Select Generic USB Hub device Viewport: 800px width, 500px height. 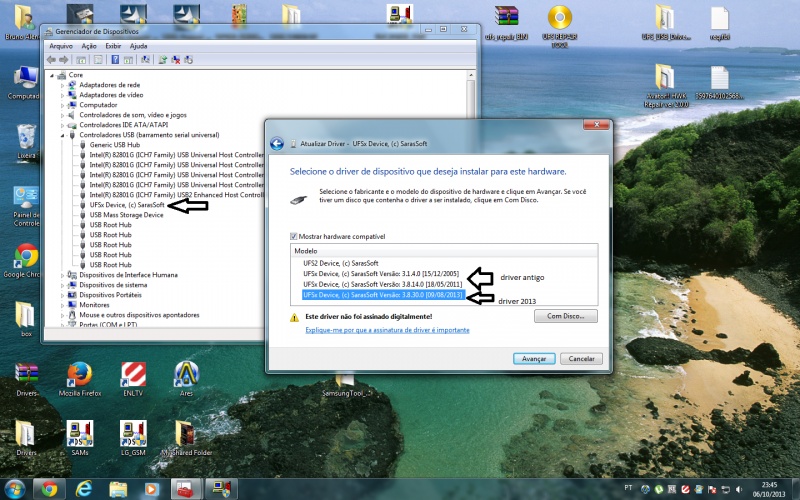(114, 145)
